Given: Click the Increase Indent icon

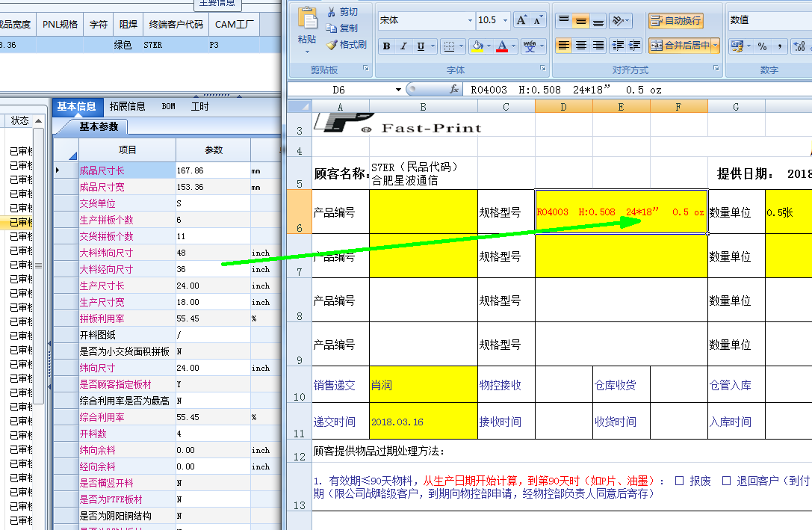Looking at the screenshot, I should pyautogui.click(x=634, y=46).
